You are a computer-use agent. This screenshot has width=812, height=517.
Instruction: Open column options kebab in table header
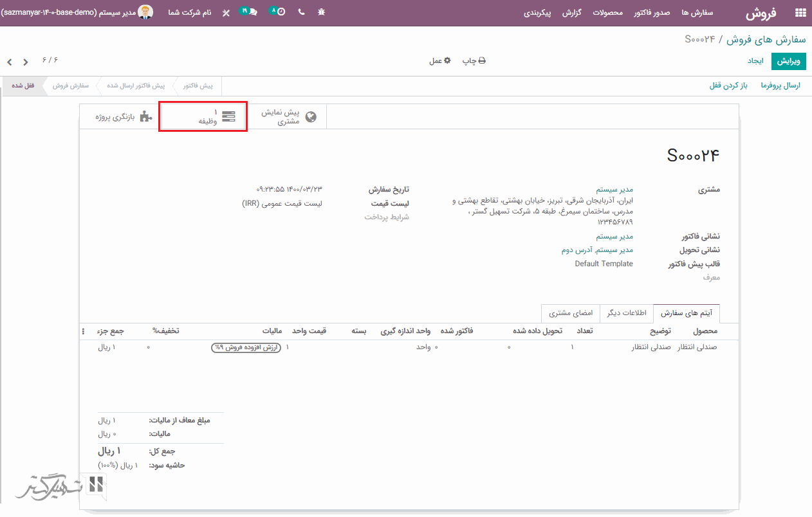tap(83, 331)
